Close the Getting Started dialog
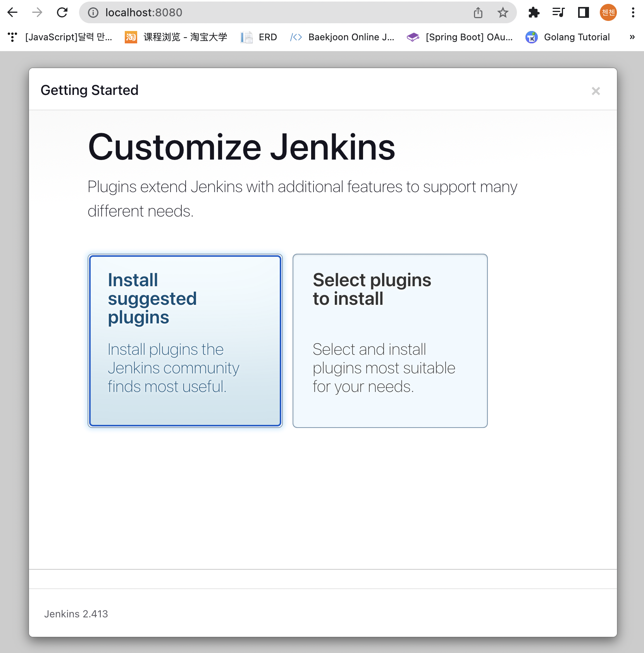644x653 pixels. (x=596, y=91)
